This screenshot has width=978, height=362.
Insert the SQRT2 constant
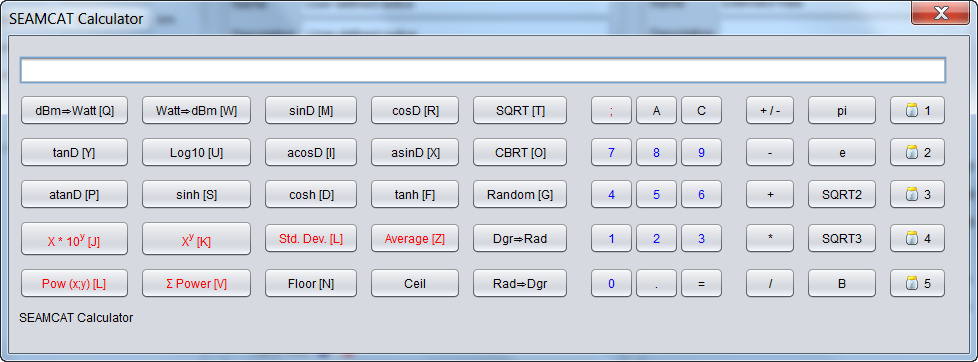(x=841, y=194)
